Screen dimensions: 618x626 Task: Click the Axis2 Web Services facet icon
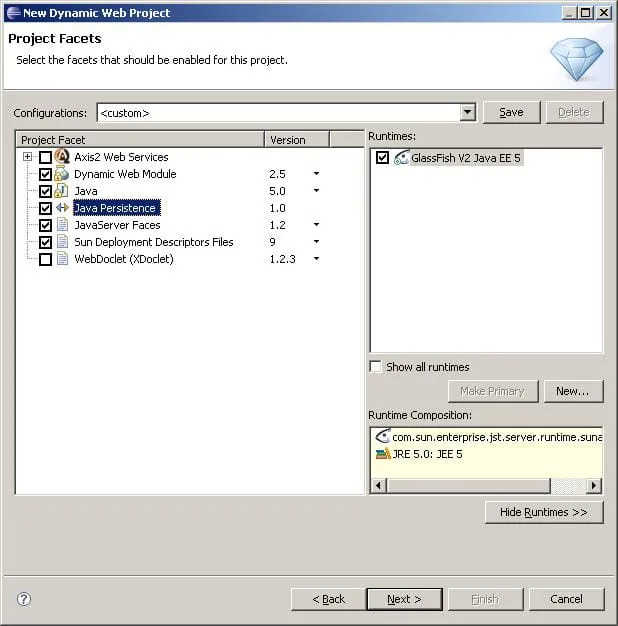pyautogui.click(x=62, y=157)
